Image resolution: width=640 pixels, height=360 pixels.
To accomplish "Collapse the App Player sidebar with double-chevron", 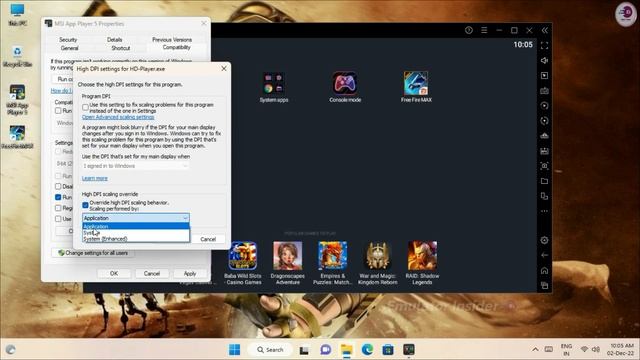I will 544,30.
